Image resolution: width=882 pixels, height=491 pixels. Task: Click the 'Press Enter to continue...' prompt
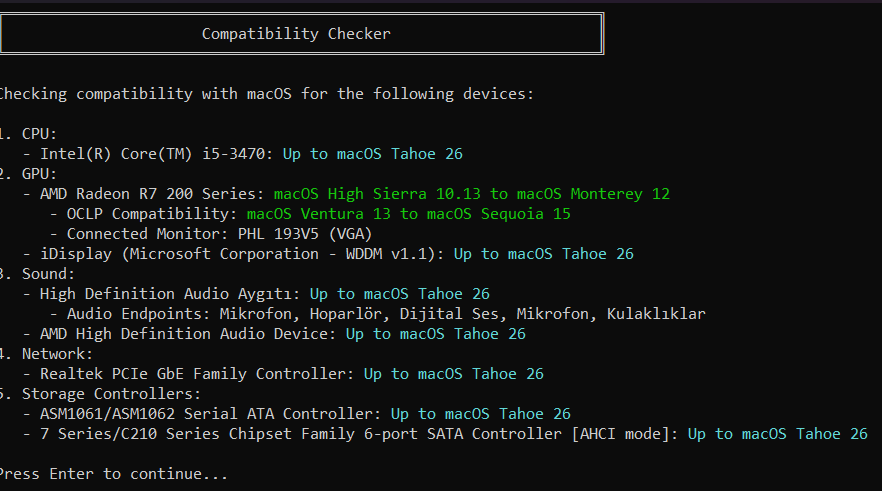click(113, 474)
